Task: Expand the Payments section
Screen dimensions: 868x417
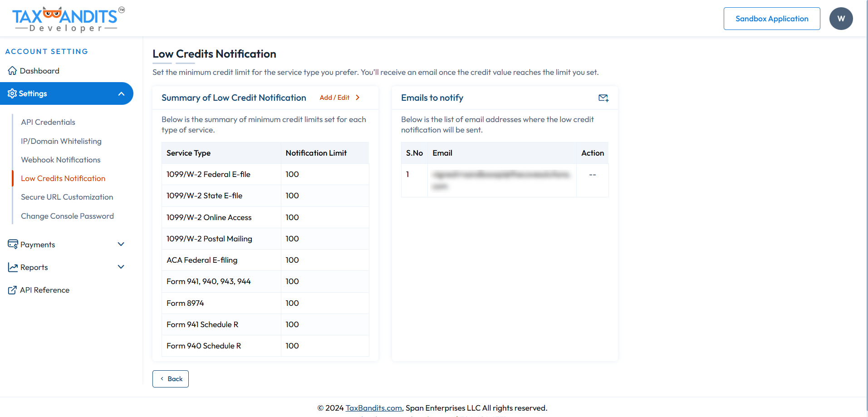Action: (x=121, y=244)
